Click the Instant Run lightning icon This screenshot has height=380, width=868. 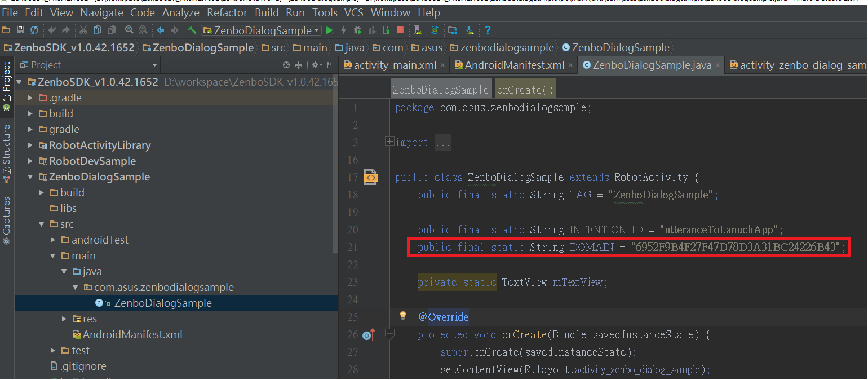pyautogui.click(x=344, y=30)
